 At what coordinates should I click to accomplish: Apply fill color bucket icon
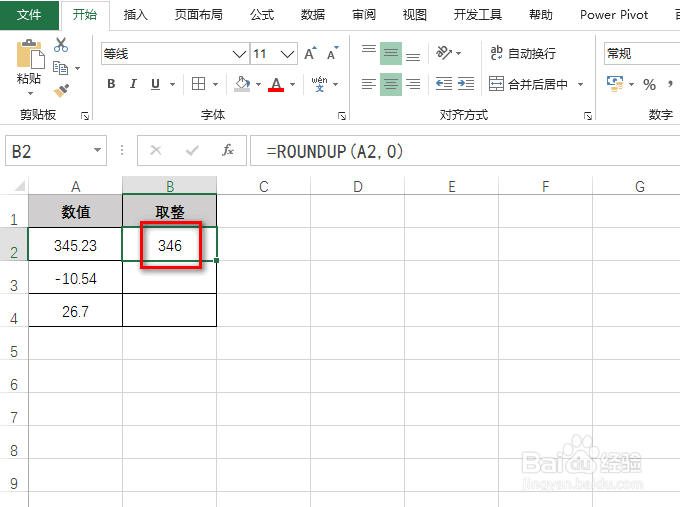(x=242, y=84)
